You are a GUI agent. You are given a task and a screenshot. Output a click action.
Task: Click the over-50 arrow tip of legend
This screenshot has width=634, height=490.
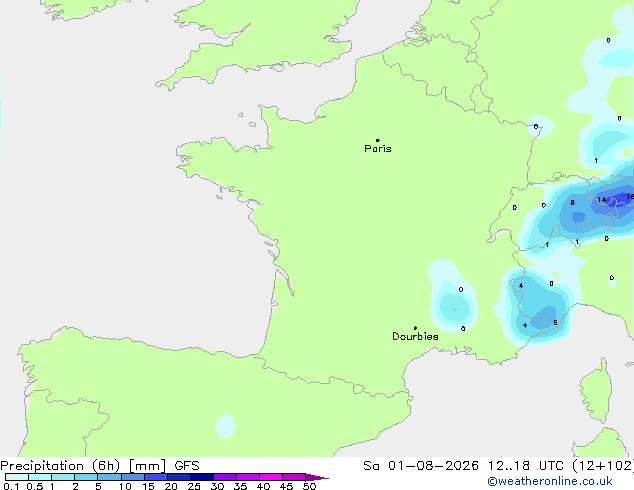[x=317, y=477]
